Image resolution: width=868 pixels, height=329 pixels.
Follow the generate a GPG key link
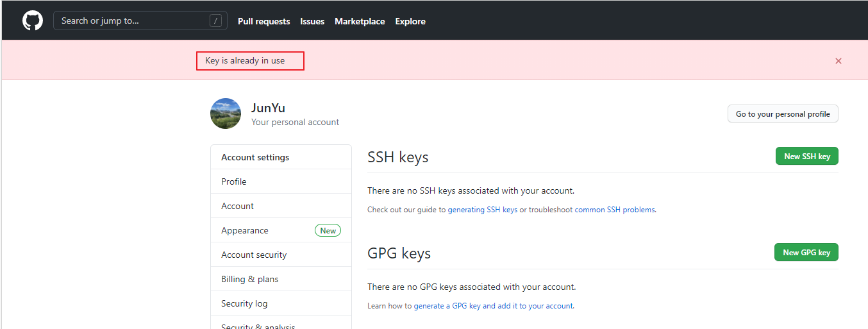pos(493,306)
